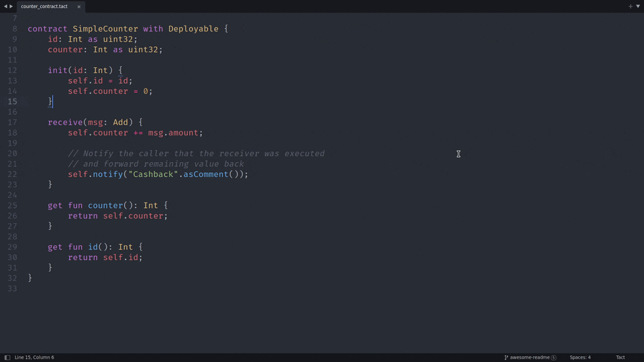Click the forward tab-navigation arrow
Screen dimensions: 644x362
coord(11,6)
